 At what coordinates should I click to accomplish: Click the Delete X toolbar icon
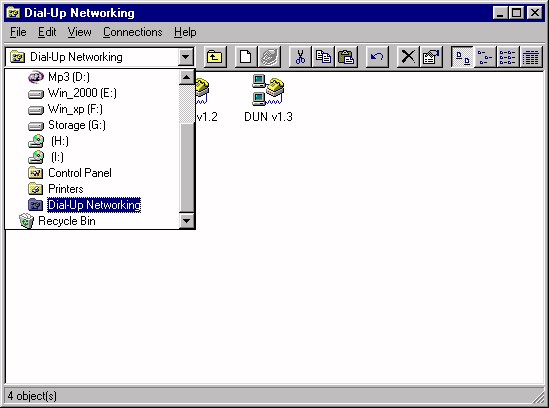click(408, 57)
